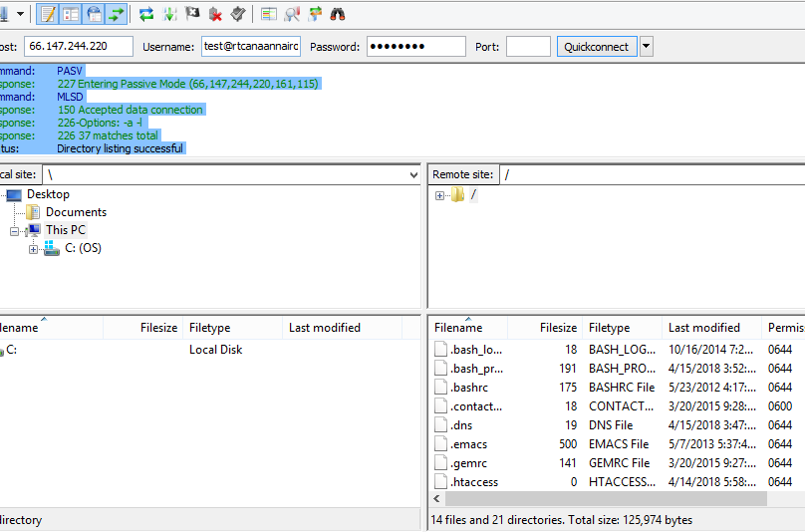Click into the Port input field
The width and height of the screenshot is (805, 532).
(x=527, y=47)
